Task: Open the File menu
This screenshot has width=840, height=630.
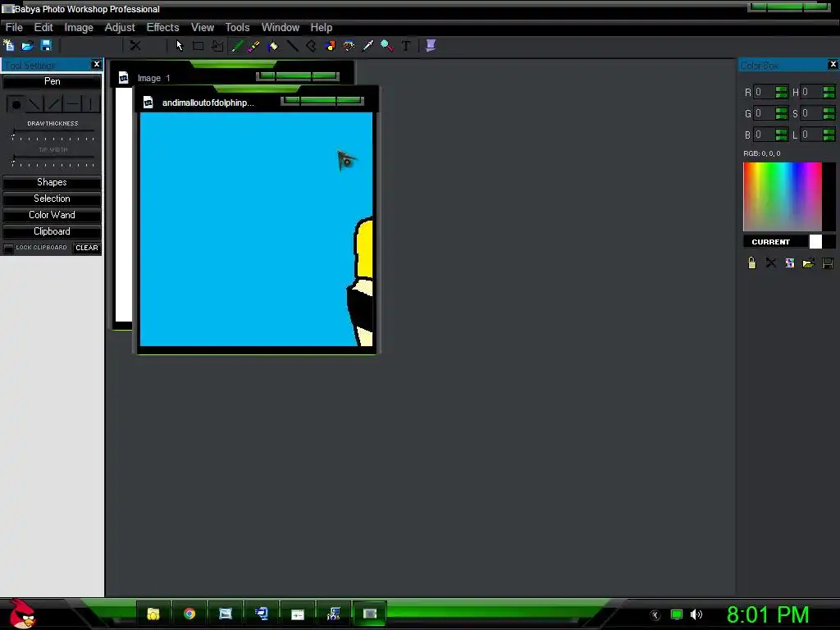Action: [14, 27]
